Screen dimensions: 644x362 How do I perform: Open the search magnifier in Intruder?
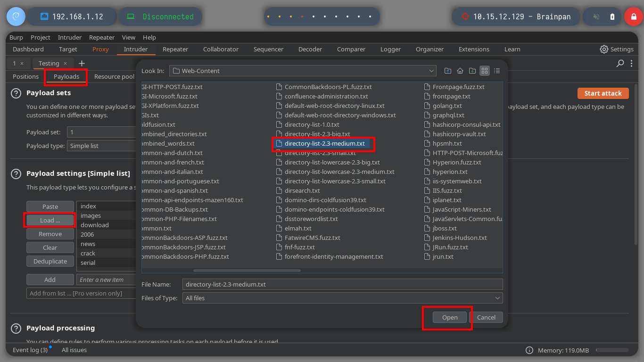(620, 63)
